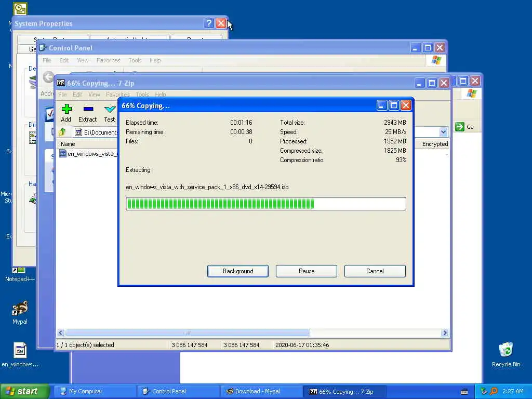Viewport: 532px width, 399px height.
Task: Minimize the 66% Copying dialog
Action: click(x=382, y=105)
